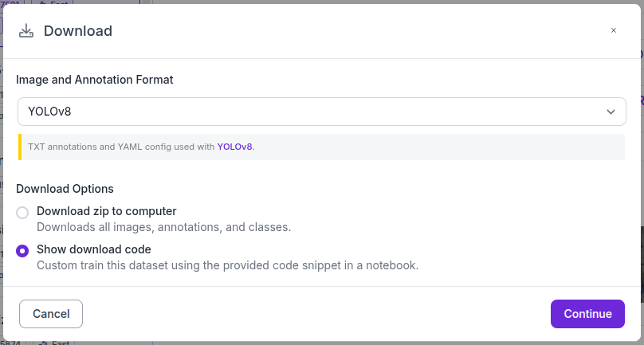Click the 'Download zip to computer' label
This screenshot has height=345, width=644.
pos(106,211)
